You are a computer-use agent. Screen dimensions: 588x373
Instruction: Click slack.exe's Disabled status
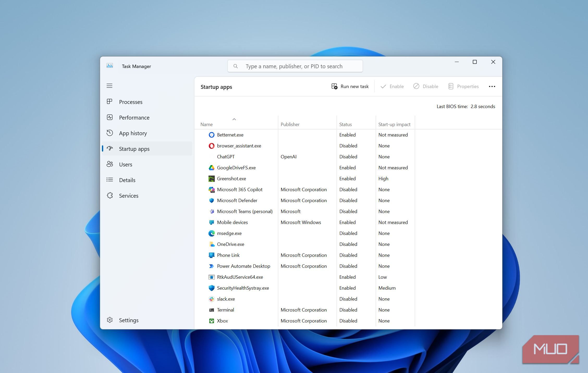[x=348, y=299]
